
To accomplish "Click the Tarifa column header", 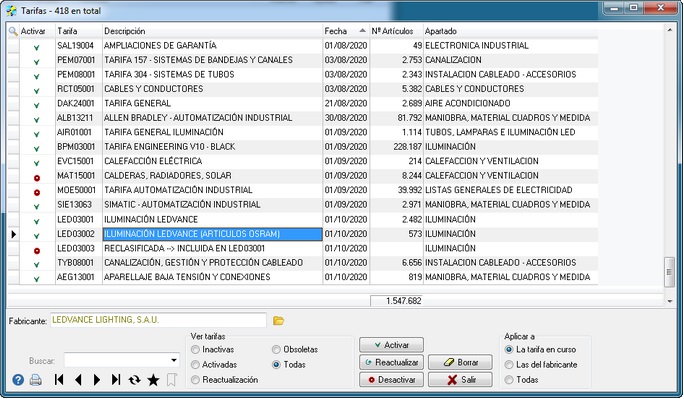I will click(79, 31).
